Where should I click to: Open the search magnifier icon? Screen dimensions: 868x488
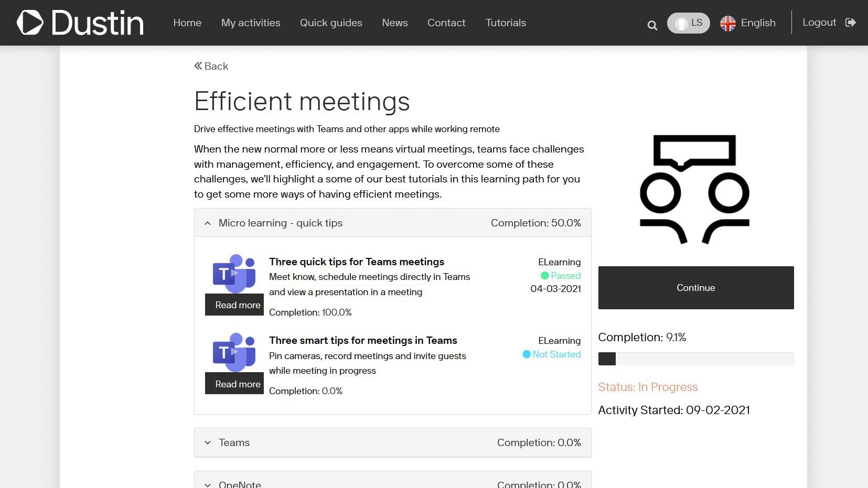tap(652, 25)
